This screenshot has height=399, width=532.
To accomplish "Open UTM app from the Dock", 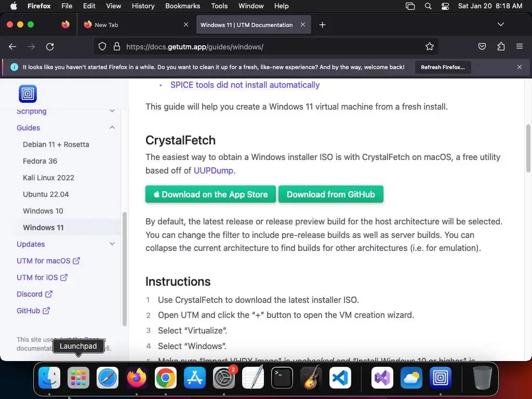I will (x=441, y=377).
